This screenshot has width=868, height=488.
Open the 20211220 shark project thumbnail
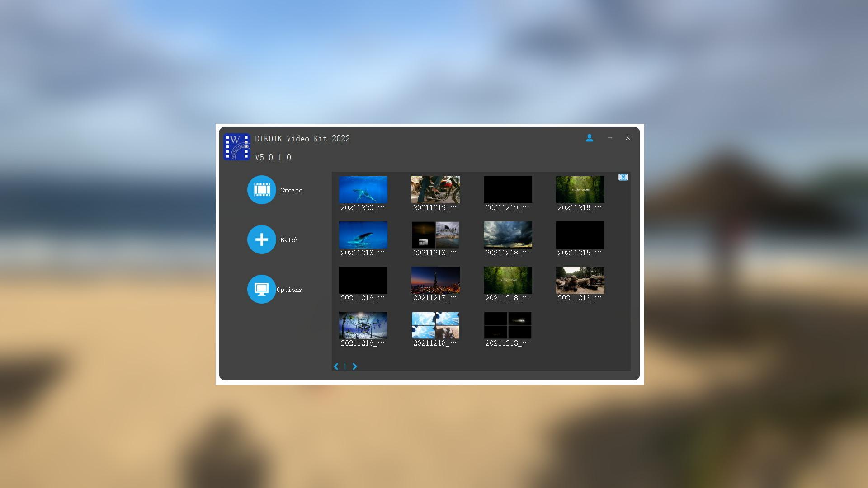point(363,190)
